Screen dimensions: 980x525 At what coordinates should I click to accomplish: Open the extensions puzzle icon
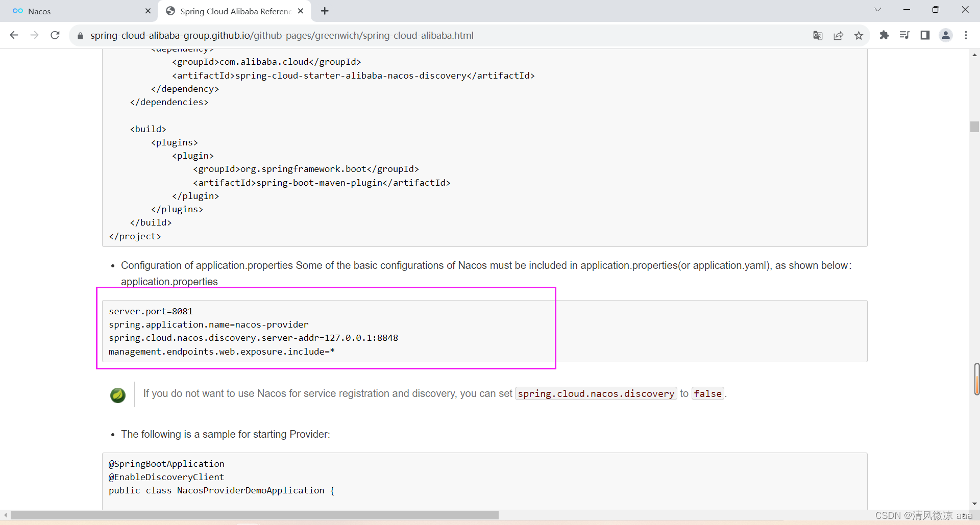coord(884,35)
